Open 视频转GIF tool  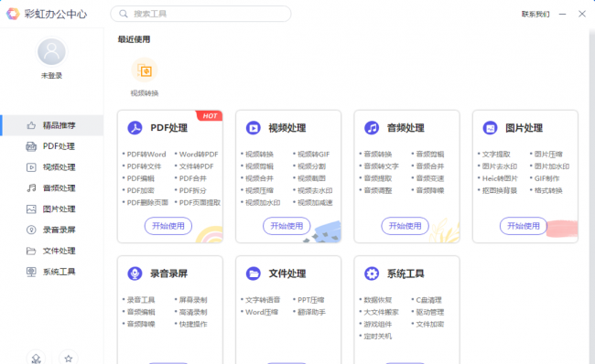click(x=313, y=155)
